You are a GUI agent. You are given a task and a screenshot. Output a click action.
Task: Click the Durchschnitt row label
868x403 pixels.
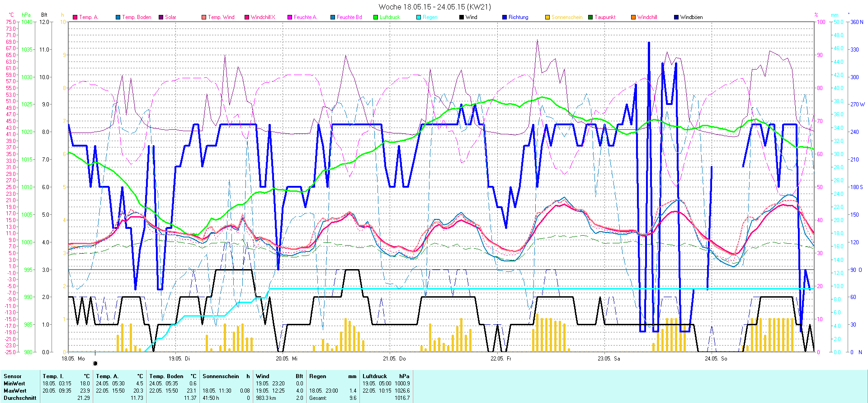pos(20,398)
